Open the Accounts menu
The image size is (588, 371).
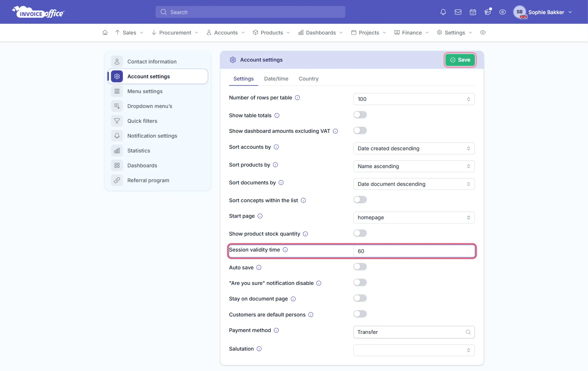click(226, 33)
